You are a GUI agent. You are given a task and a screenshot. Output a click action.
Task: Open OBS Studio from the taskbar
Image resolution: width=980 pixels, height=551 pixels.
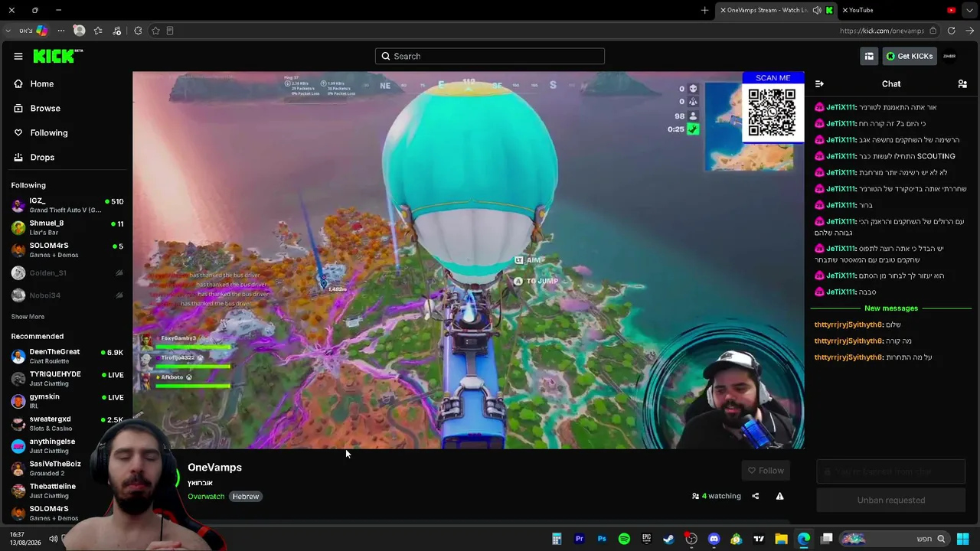click(x=691, y=539)
